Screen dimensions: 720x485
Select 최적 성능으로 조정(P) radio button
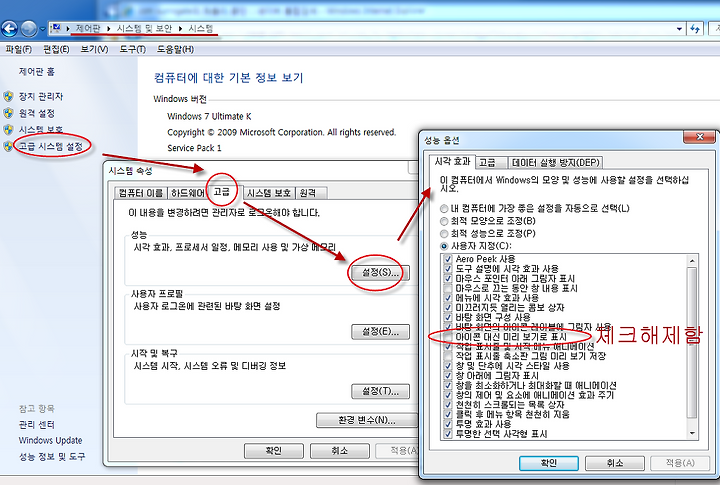coord(444,234)
